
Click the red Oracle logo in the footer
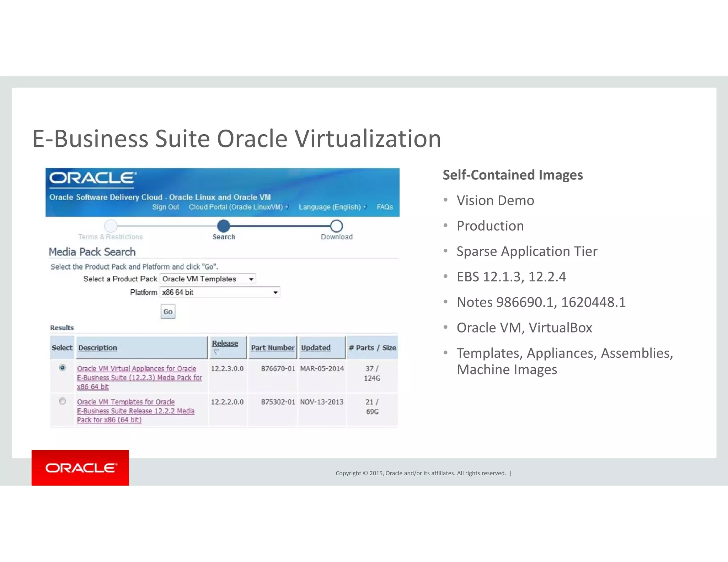click(x=80, y=468)
